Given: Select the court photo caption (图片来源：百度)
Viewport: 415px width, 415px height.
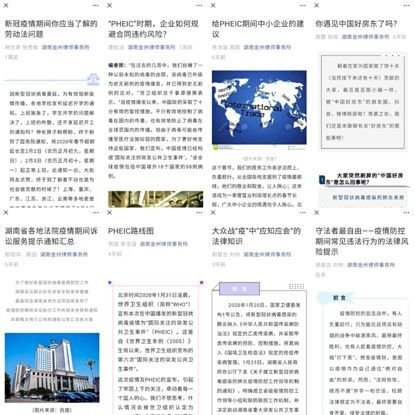Looking at the screenshot, I should [52, 410].
